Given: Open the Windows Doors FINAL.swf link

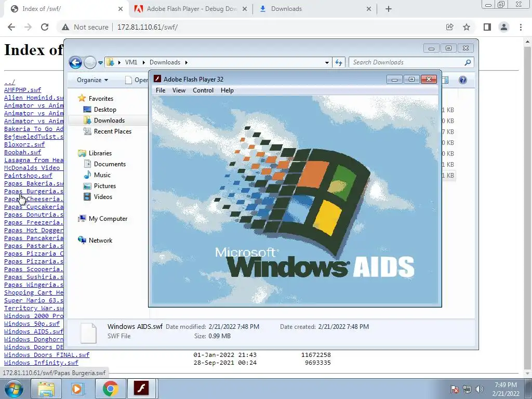Looking at the screenshot, I should (x=47, y=355).
